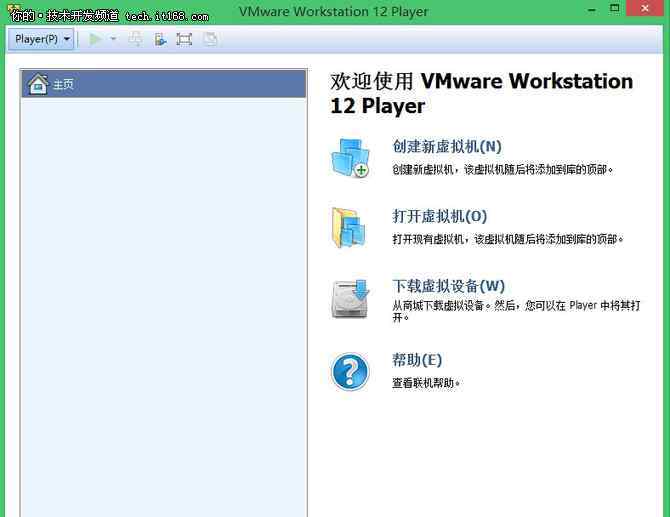670x517 pixels.
Task: Click the toolbar icon left of fullscreen
Action: (x=160, y=39)
